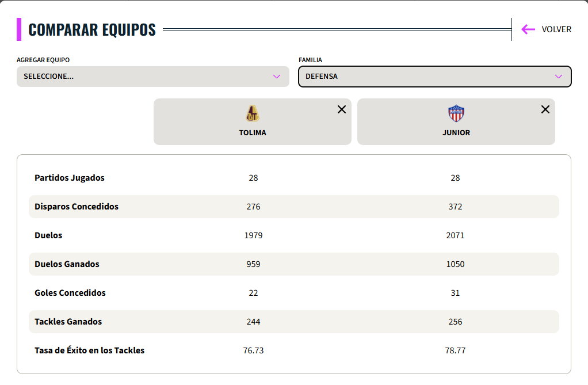Click the Tolima team name label
Viewport: 588px width, 385px height.
(x=253, y=132)
